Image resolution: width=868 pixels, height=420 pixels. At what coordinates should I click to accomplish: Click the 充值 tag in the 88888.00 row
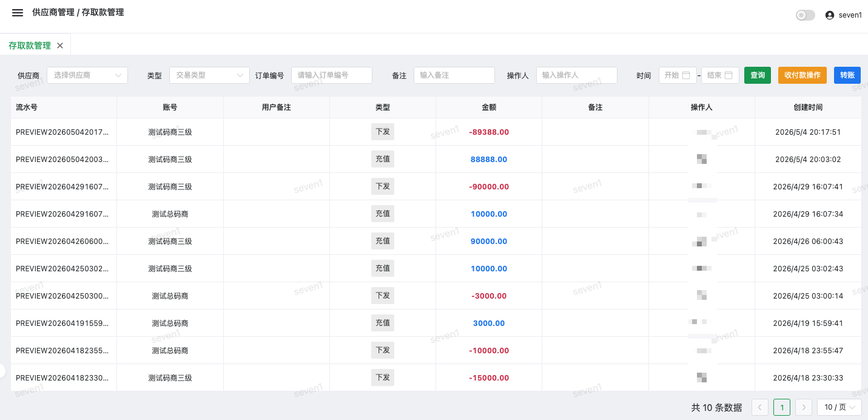click(x=383, y=159)
